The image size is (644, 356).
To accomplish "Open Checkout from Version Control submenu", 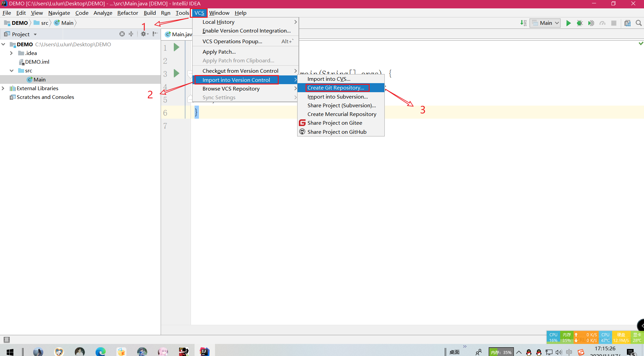I will pyautogui.click(x=246, y=71).
